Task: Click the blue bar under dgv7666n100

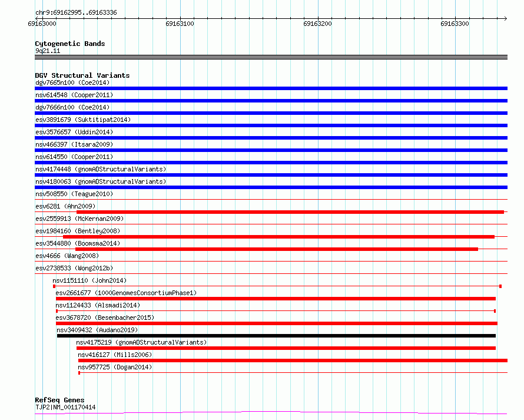Action: [271, 113]
